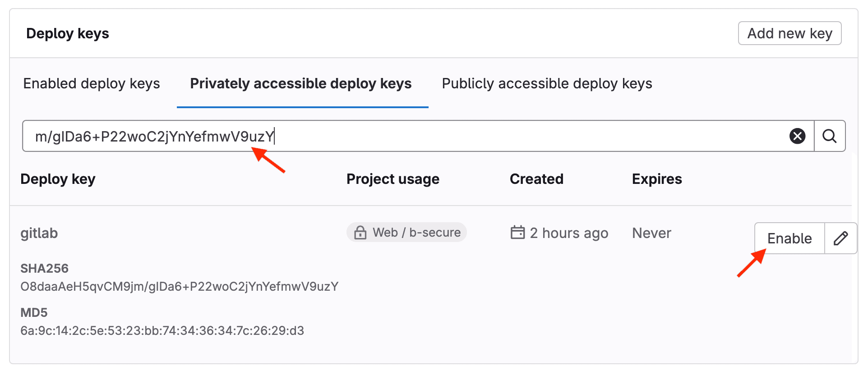Select the MD5 fingerprint text

pyautogui.click(x=162, y=330)
